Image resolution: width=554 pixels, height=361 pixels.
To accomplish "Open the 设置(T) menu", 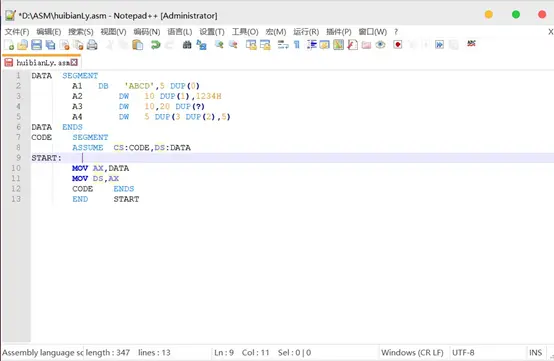I will [x=212, y=32].
